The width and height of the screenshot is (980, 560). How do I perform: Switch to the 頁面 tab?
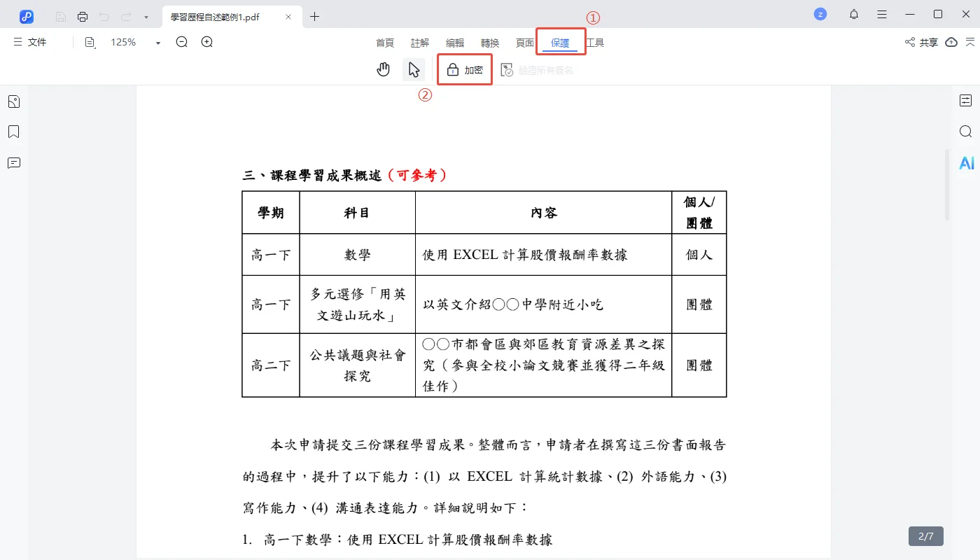point(525,43)
